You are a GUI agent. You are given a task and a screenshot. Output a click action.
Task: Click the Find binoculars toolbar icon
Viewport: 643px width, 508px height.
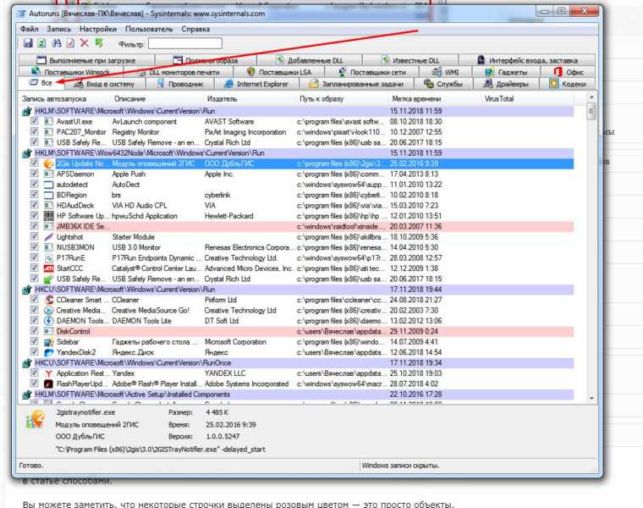(57, 43)
